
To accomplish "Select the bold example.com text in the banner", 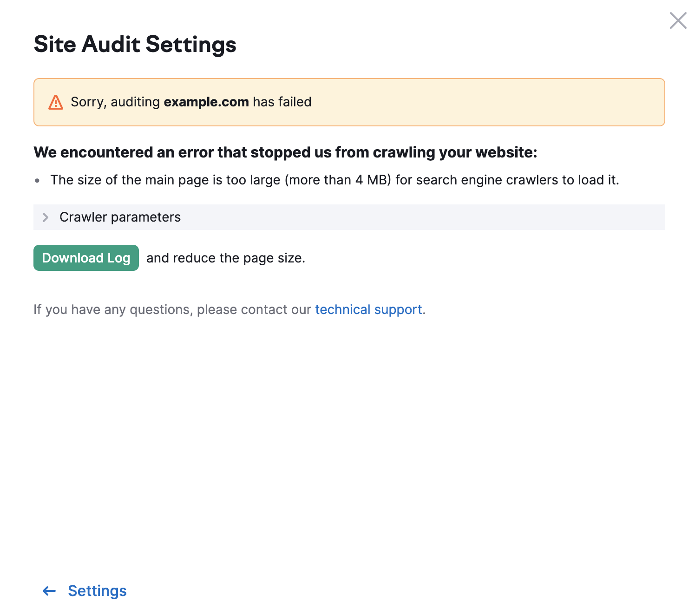I will [206, 102].
